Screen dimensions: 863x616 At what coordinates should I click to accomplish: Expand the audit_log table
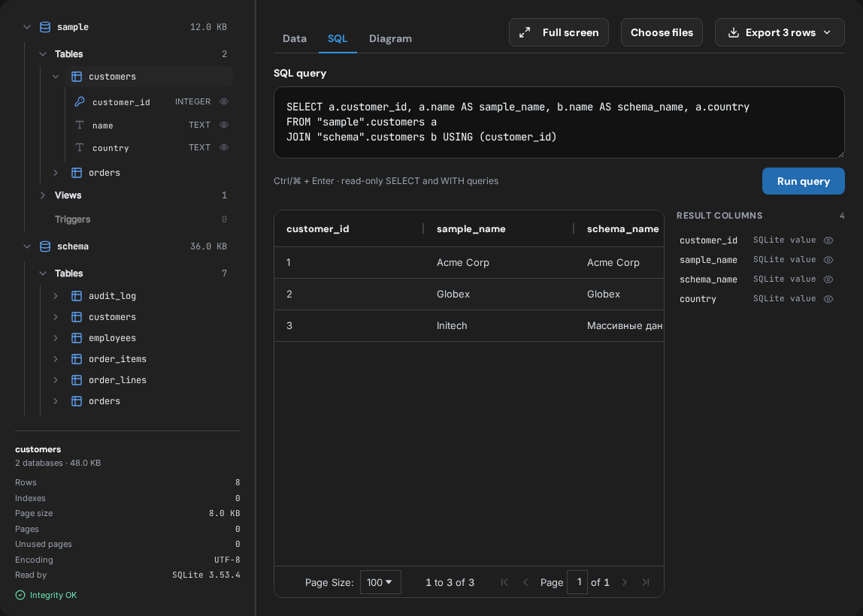[56, 296]
